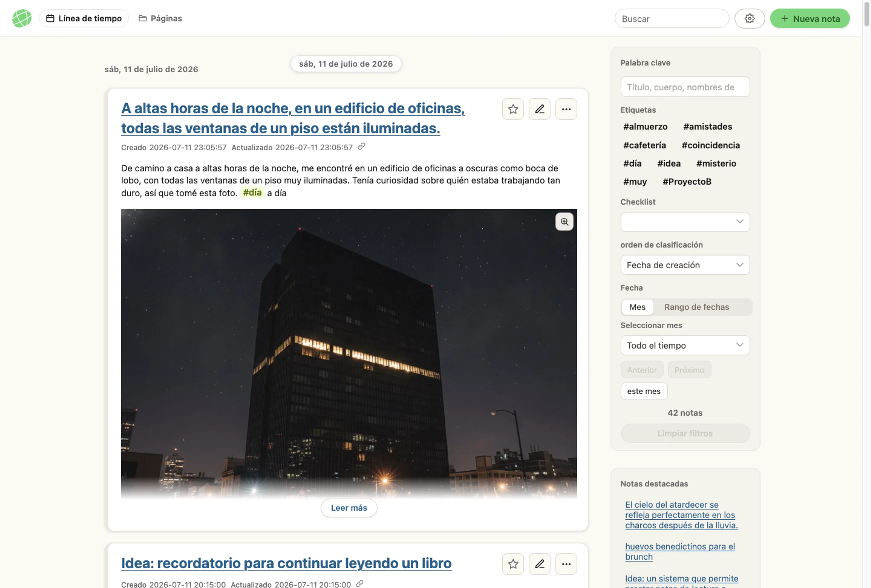Filter by #idea tag
The width and height of the screenshot is (871, 588).
click(669, 163)
